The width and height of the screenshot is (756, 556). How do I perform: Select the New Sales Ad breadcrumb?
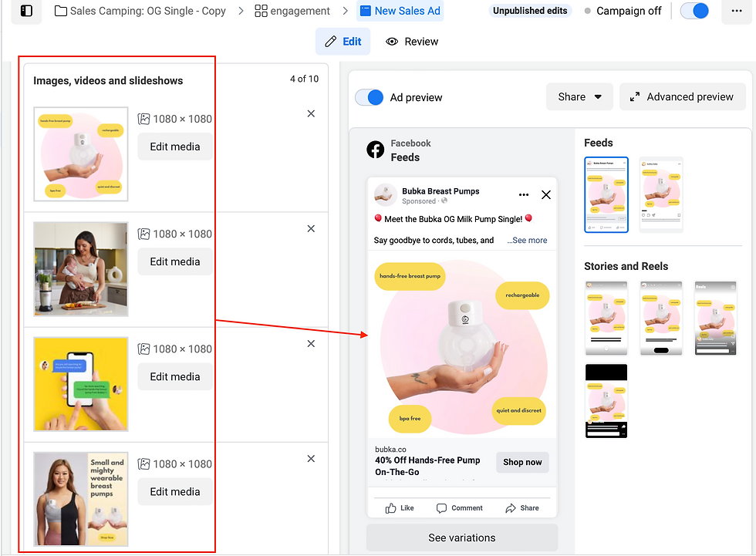click(x=400, y=11)
